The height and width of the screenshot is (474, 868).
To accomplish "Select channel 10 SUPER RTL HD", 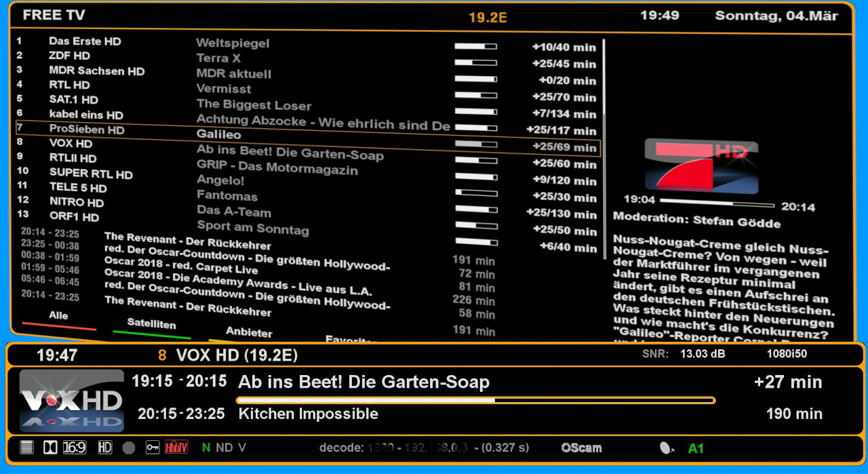I will (91, 174).
